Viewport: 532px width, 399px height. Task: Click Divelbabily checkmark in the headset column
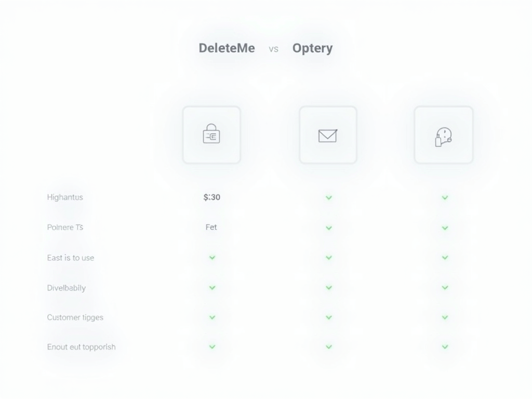click(445, 287)
